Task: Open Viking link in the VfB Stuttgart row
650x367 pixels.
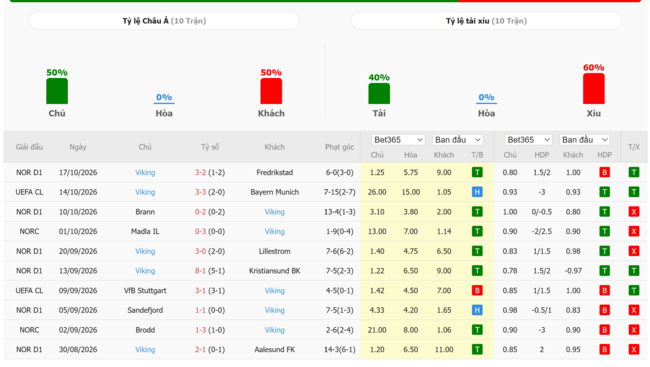Action: [274, 291]
